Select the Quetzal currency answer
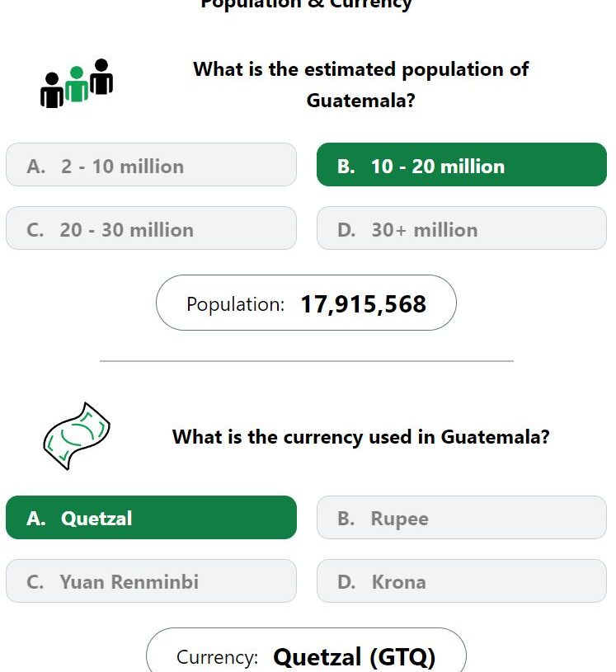This screenshot has height=672, width=616. pyautogui.click(x=152, y=517)
